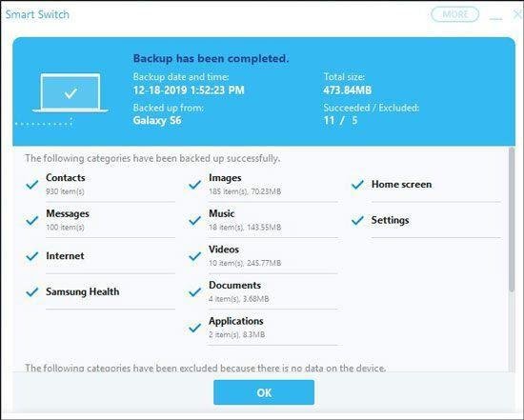Click the checkmark beside Messages
Image resolution: width=524 pixels, height=420 pixels.
[x=32, y=220]
